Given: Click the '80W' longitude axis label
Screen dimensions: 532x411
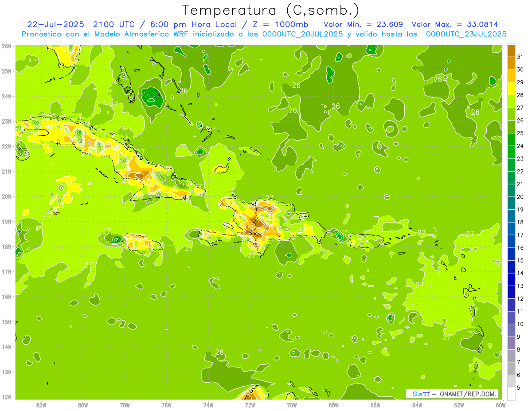Looking at the screenshot, I should point(82,405).
